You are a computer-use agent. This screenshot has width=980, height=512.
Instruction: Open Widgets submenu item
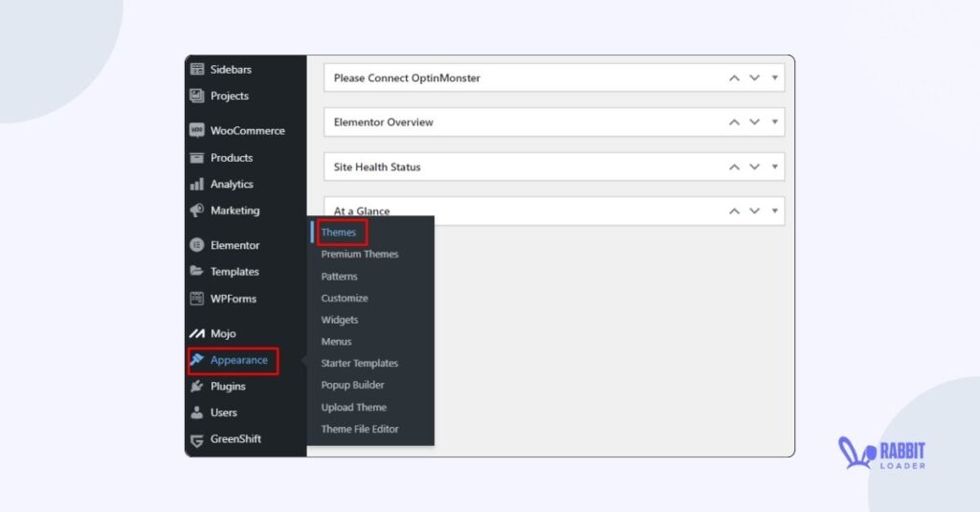pyautogui.click(x=340, y=320)
